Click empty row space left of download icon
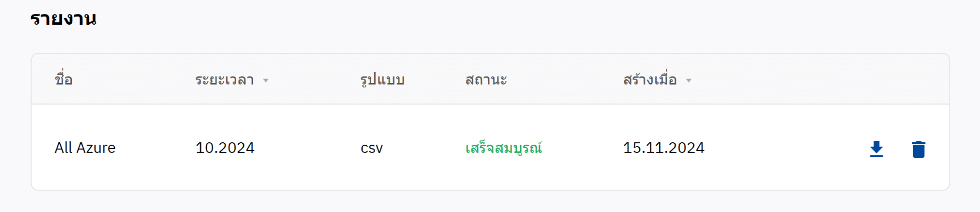Viewport: 980px width, 212px height. click(792, 148)
